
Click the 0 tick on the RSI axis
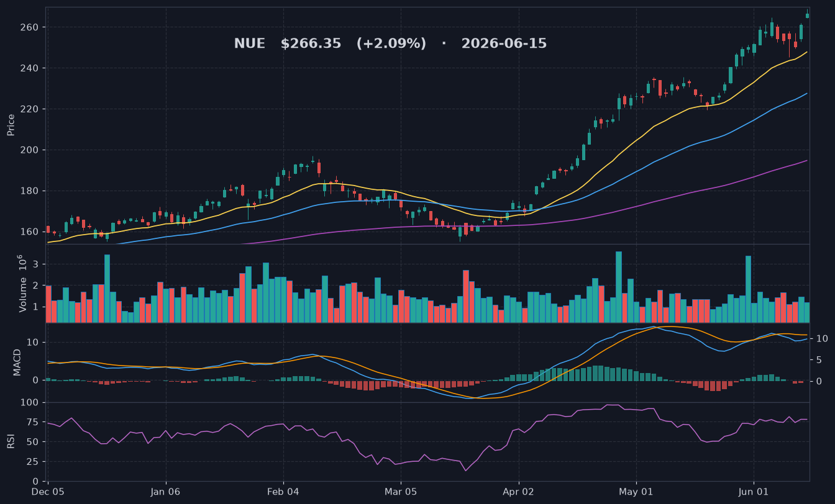coord(37,482)
